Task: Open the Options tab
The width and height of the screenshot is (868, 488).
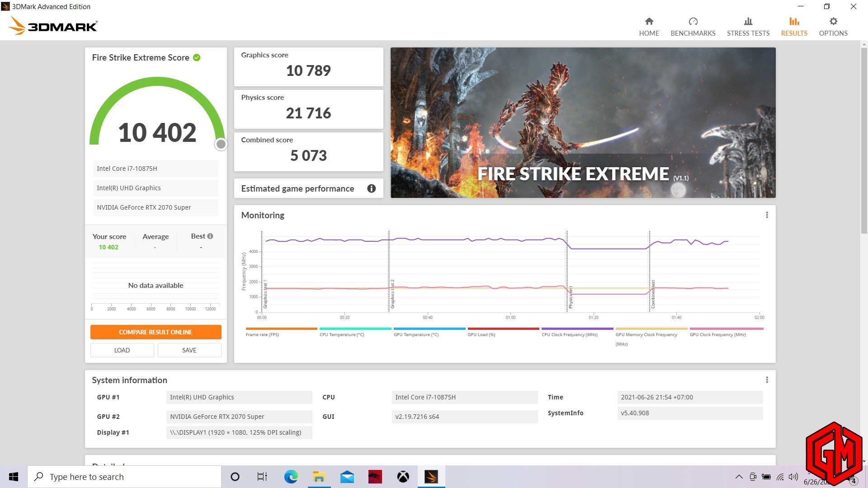Action: [x=833, y=27]
